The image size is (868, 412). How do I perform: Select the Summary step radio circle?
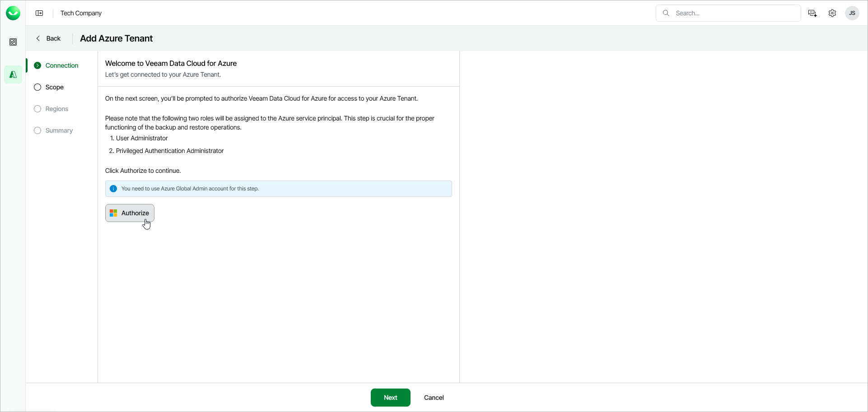click(x=37, y=130)
